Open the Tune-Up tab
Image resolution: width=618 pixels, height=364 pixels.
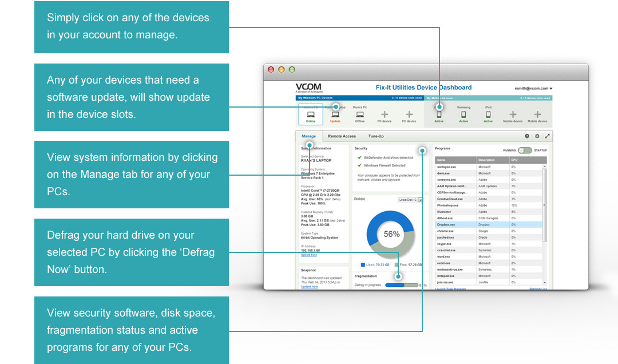tap(376, 136)
